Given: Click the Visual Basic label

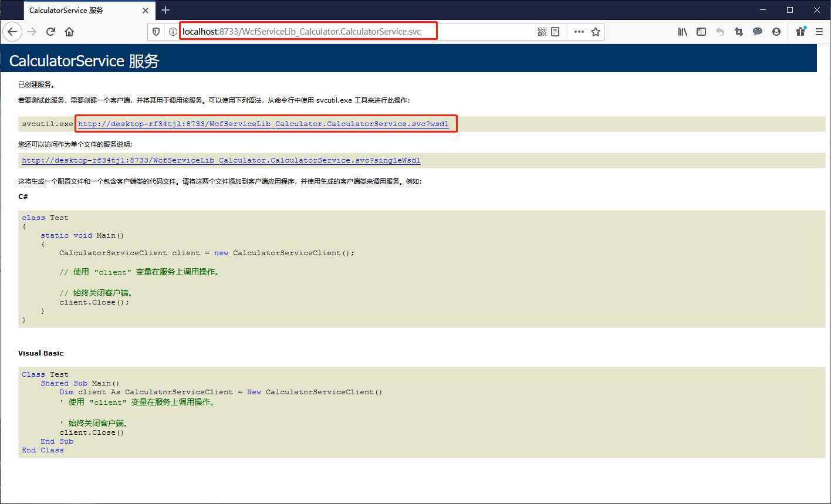Looking at the screenshot, I should coord(40,353).
